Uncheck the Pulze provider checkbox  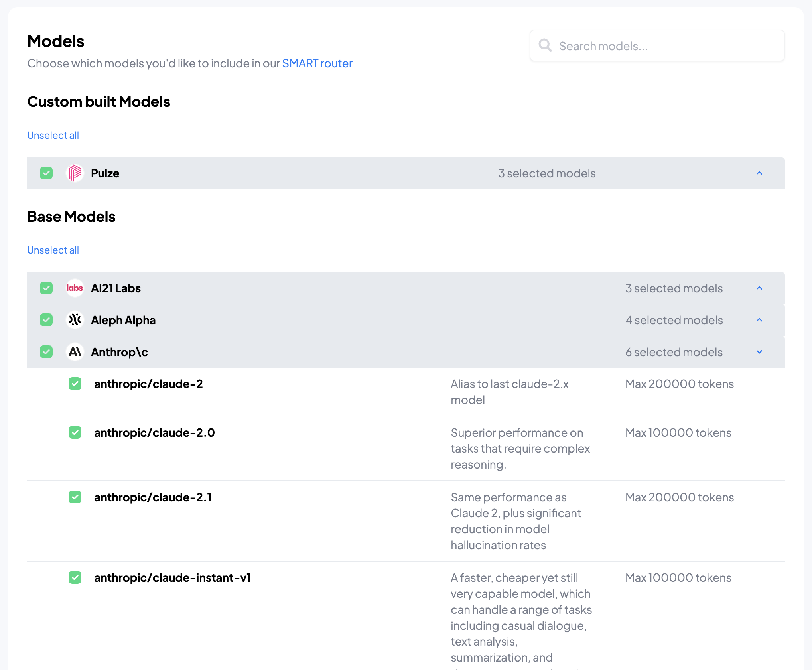tap(46, 173)
